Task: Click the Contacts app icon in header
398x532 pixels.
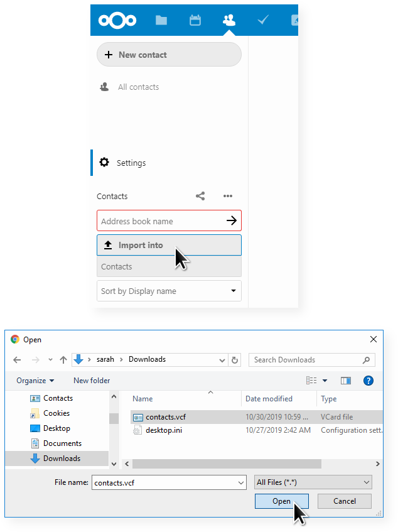Action: (229, 20)
